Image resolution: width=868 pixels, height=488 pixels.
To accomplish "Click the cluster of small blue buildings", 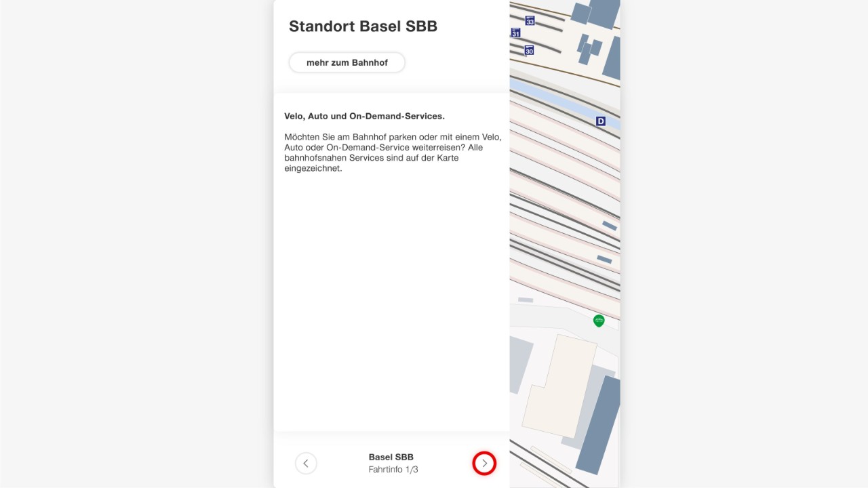I will click(589, 49).
